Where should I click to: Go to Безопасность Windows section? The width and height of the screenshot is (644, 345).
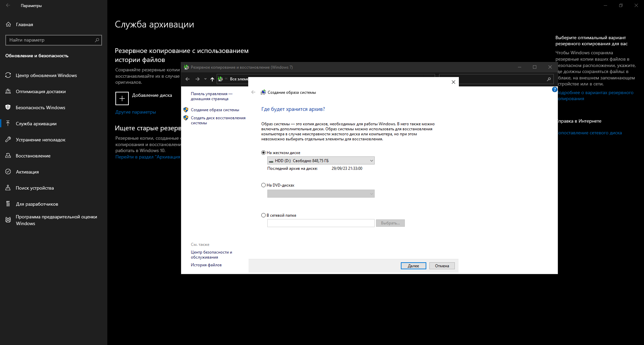[x=40, y=108]
